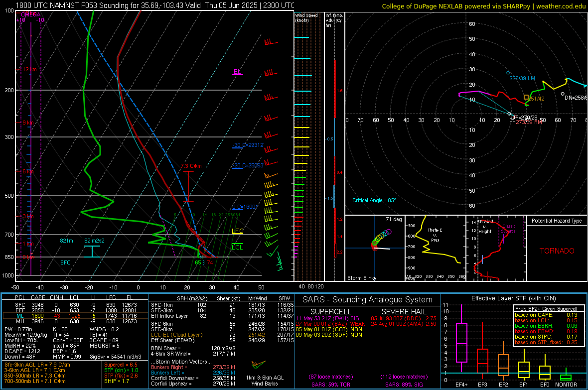Viewport: 588px width, 390px height.
Task: Click the weather.cod.edu NEXLAB credit text
Action: tap(483, 6)
